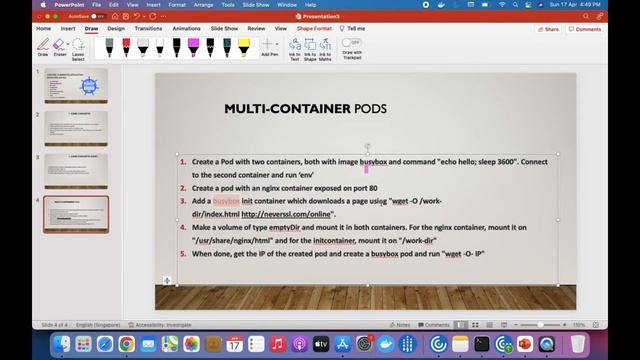This screenshot has height=360, width=640.
Task: Click the search icon in title bar
Action: coord(586,16)
